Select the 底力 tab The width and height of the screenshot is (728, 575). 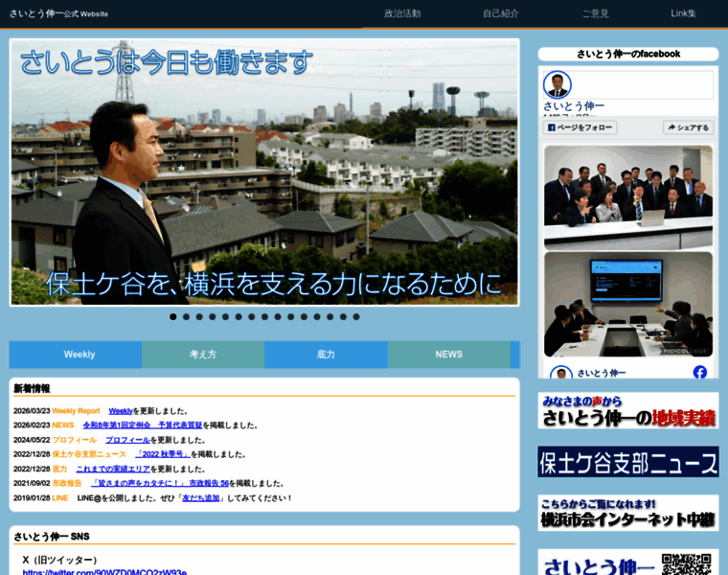326,355
